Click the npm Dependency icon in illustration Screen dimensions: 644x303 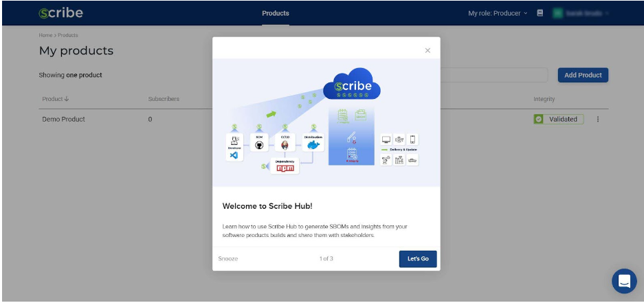click(x=285, y=166)
